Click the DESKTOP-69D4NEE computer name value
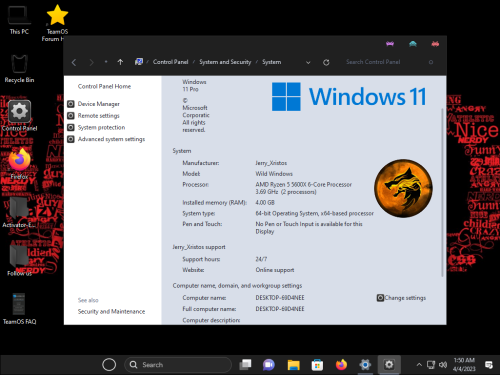This screenshot has width=500, height=375. pos(280,298)
